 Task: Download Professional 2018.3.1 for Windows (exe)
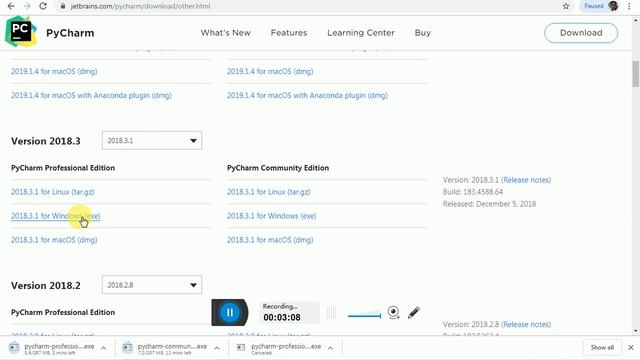coord(56,216)
